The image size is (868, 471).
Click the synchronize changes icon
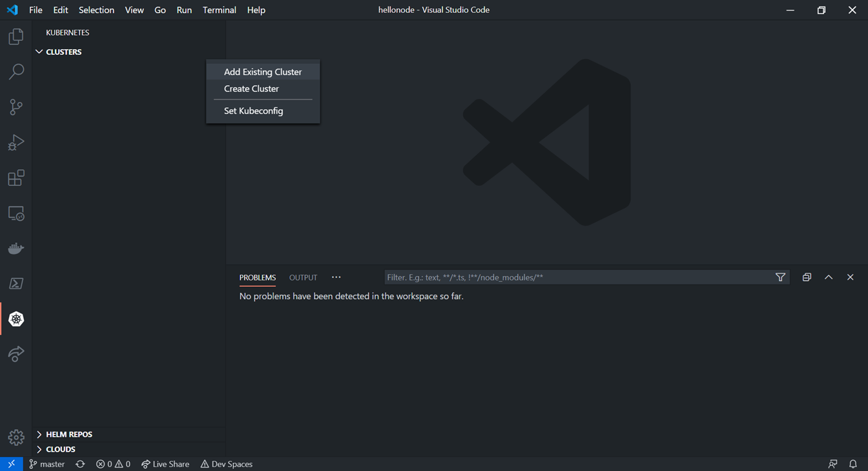coord(80,464)
